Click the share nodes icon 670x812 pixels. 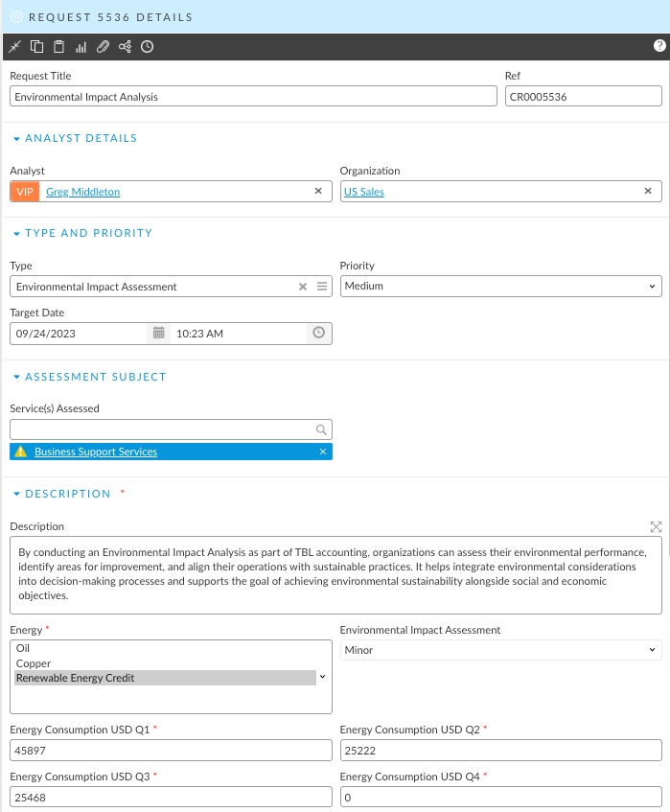pos(125,47)
